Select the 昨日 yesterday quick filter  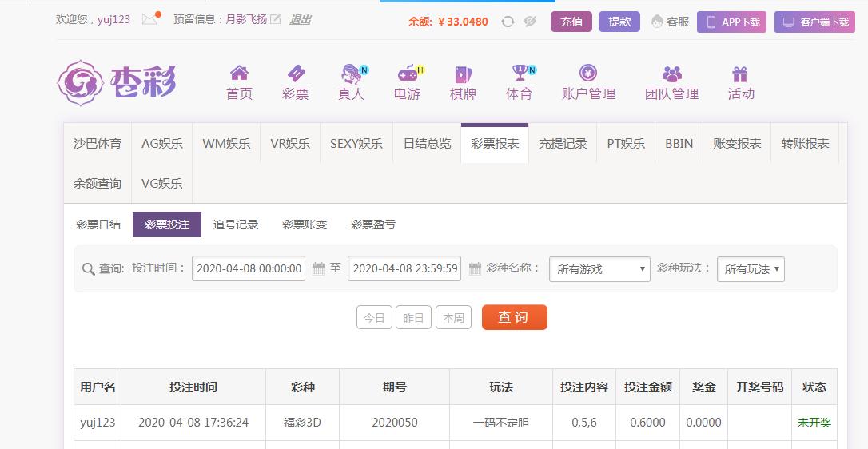(413, 317)
